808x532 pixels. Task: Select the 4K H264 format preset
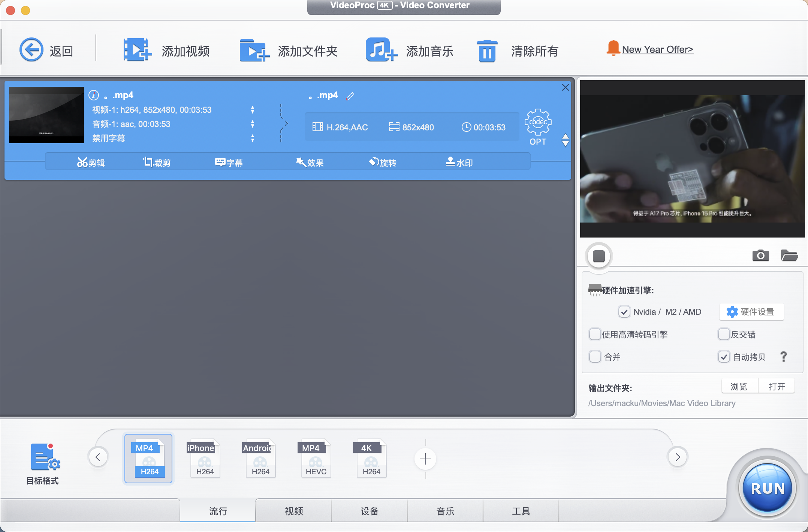[x=370, y=459]
